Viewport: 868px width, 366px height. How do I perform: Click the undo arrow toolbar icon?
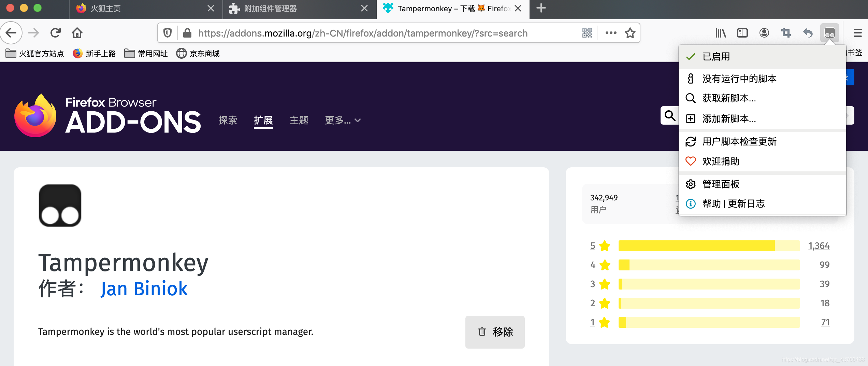(x=808, y=33)
